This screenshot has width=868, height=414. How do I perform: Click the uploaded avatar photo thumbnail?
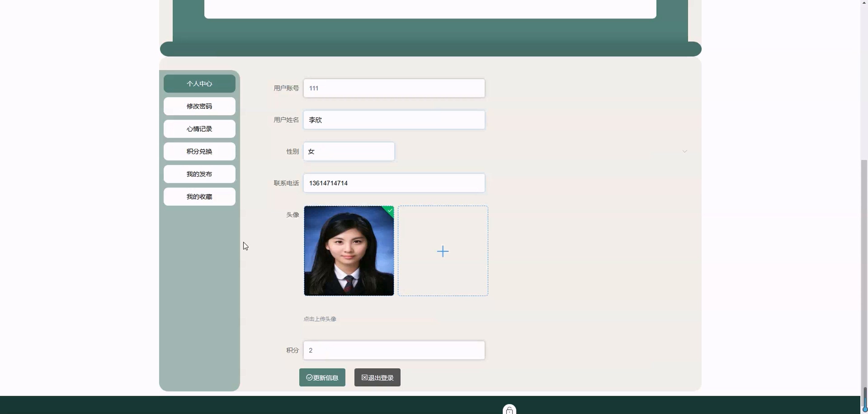(348, 251)
